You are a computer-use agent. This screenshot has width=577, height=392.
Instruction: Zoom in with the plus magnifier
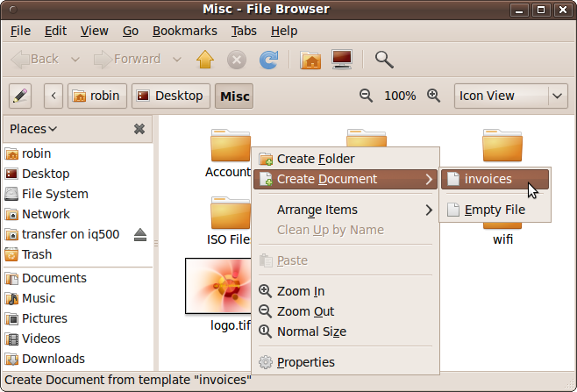coord(434,96)
